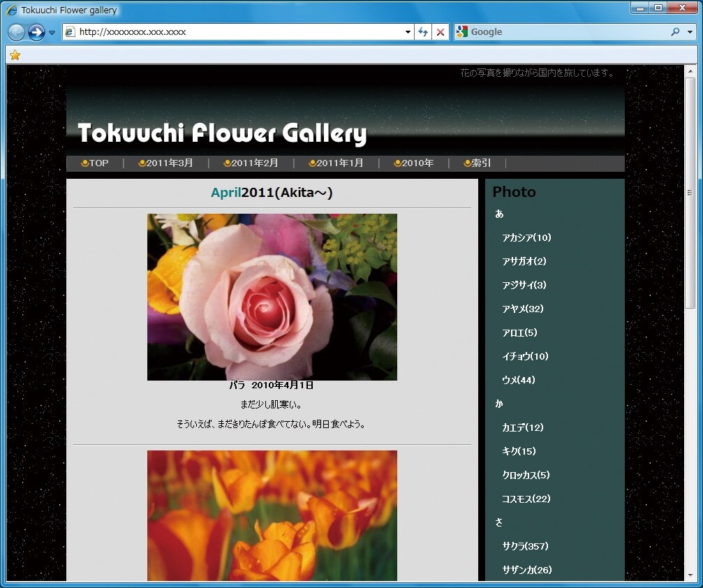Viewport: 703px width, 588px height.
Task: Go forward with the blue Forward arrow
Action: [36, 32]
